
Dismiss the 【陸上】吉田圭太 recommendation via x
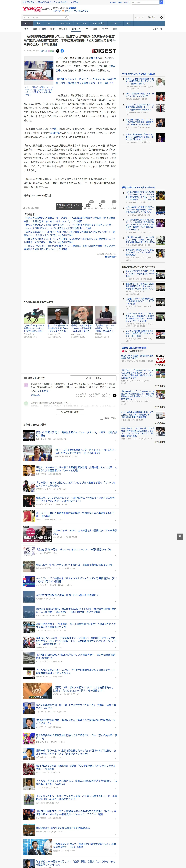coord(115,460)
